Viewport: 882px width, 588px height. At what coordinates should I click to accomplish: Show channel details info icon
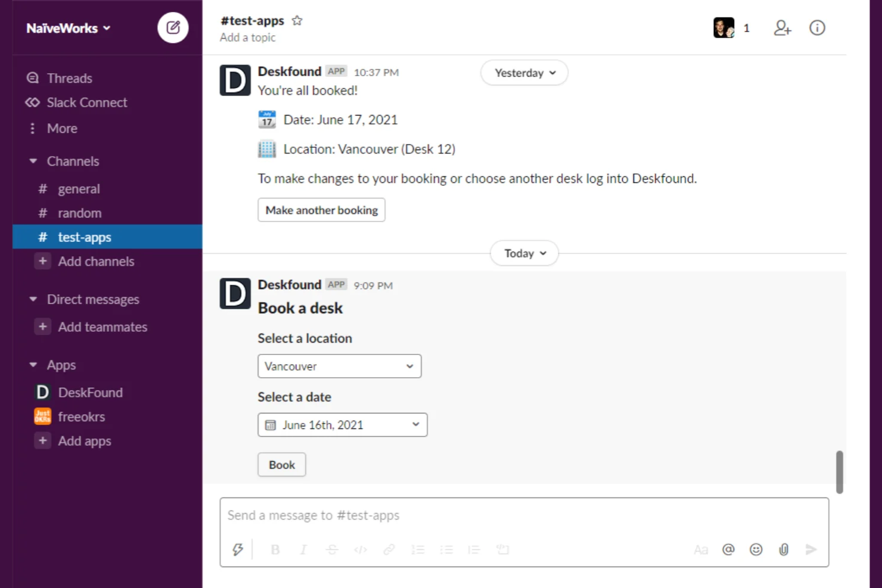[817, 28]
